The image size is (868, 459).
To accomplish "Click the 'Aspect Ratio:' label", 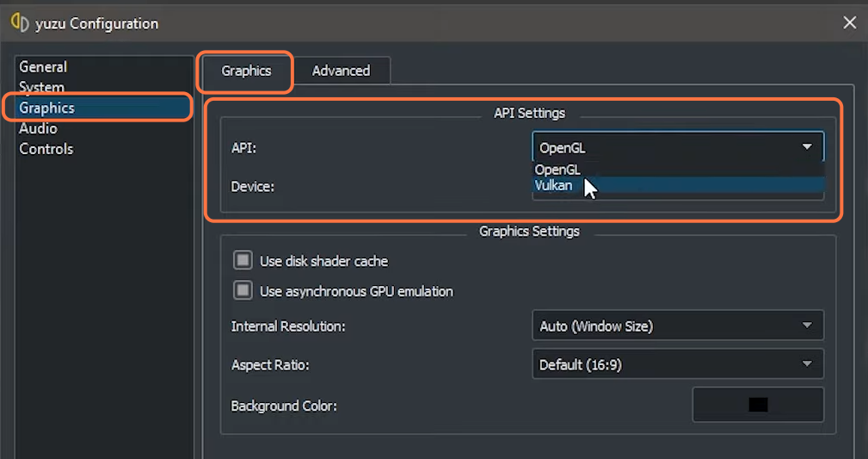I will click(270, 365).
